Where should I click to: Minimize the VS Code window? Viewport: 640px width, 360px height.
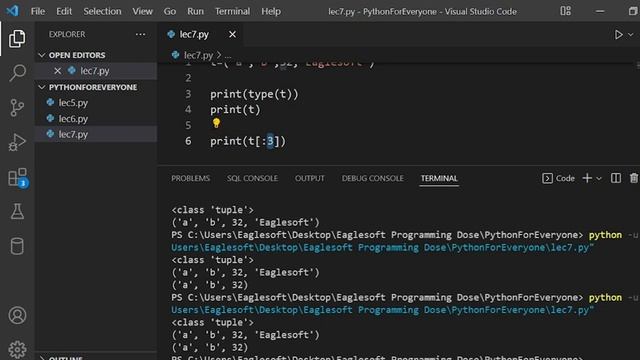600,11
